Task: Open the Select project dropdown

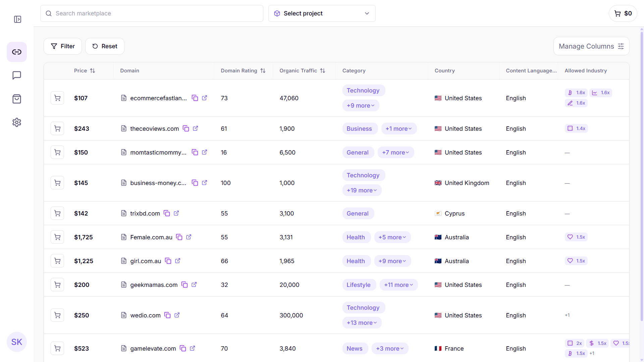Action: pos(321,13)
